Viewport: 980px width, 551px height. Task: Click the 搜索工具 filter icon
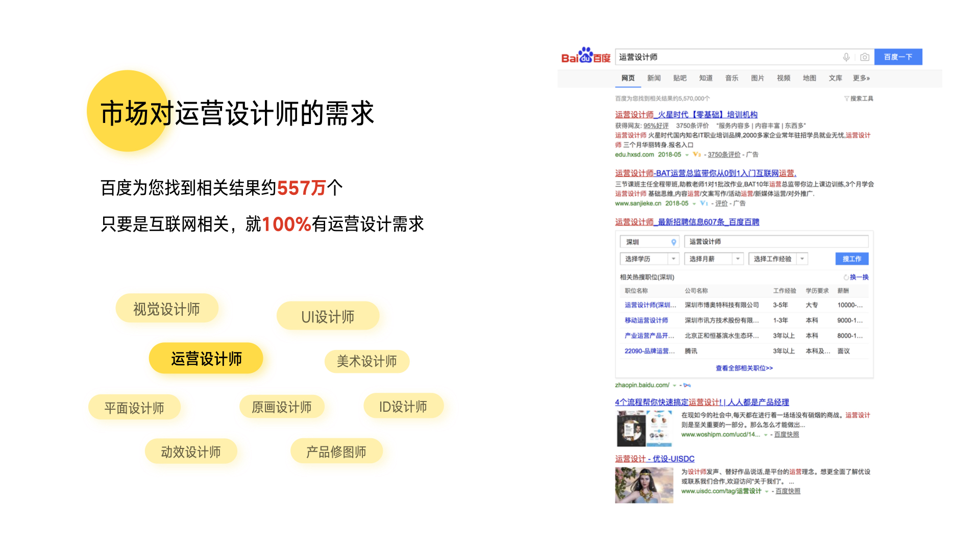pos(847,98)
